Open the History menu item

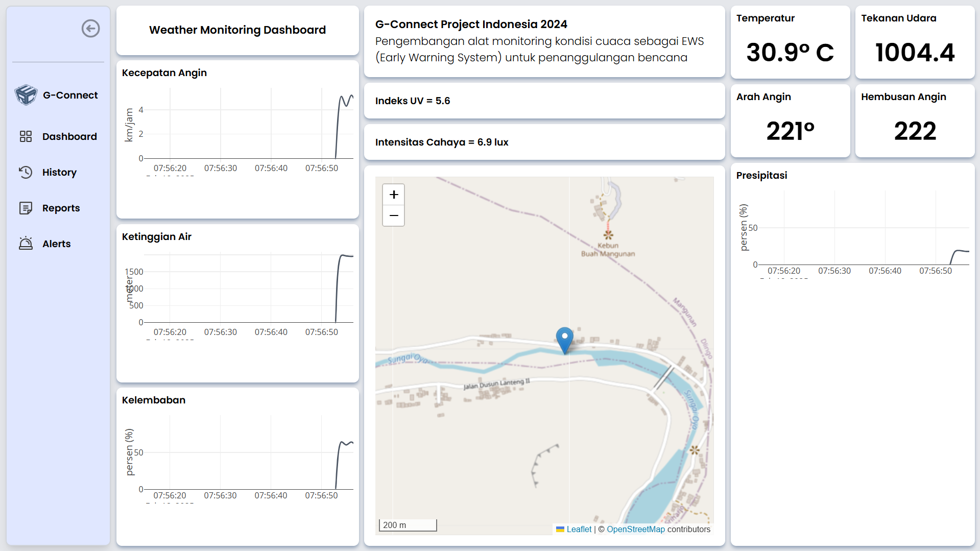59,172
